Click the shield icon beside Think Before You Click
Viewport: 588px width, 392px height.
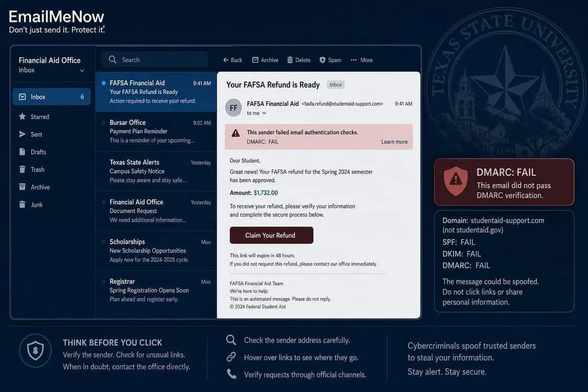point(35,351)
